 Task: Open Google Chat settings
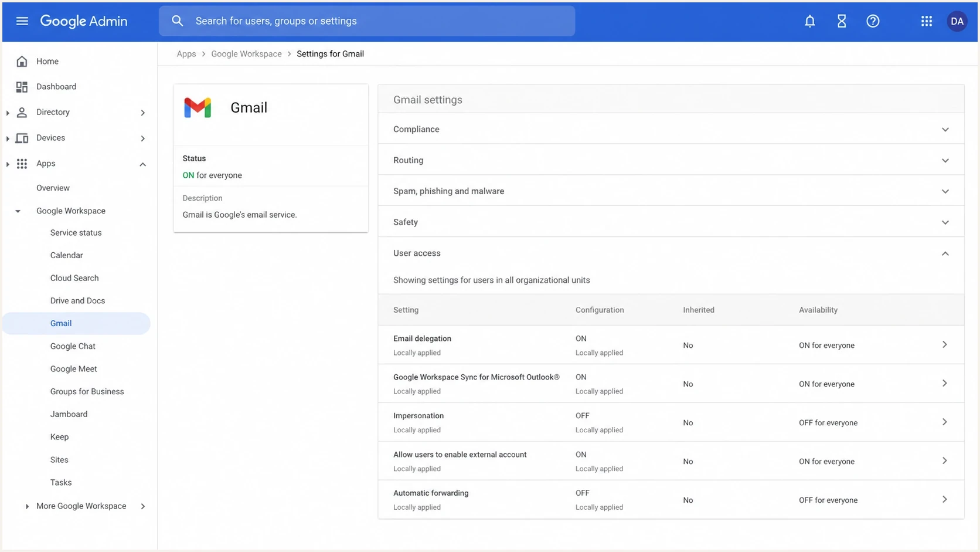73,346
